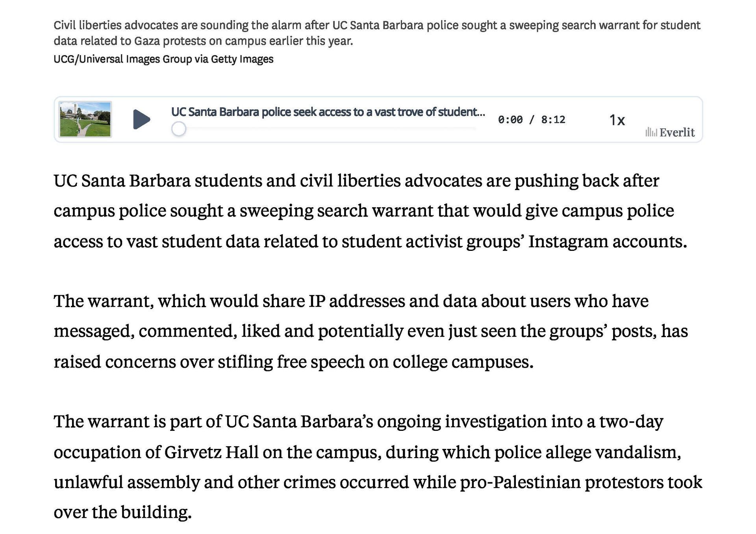Click the audio title beginning 'UC Santa Barbara police seek'
The height and width of the screenshot is (534, 756).
328,112
